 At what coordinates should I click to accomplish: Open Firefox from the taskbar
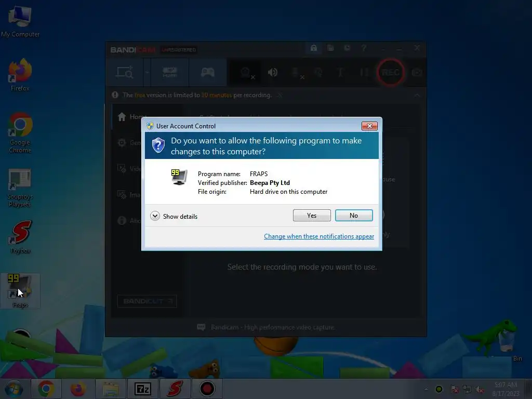click(x=78, y=389)
